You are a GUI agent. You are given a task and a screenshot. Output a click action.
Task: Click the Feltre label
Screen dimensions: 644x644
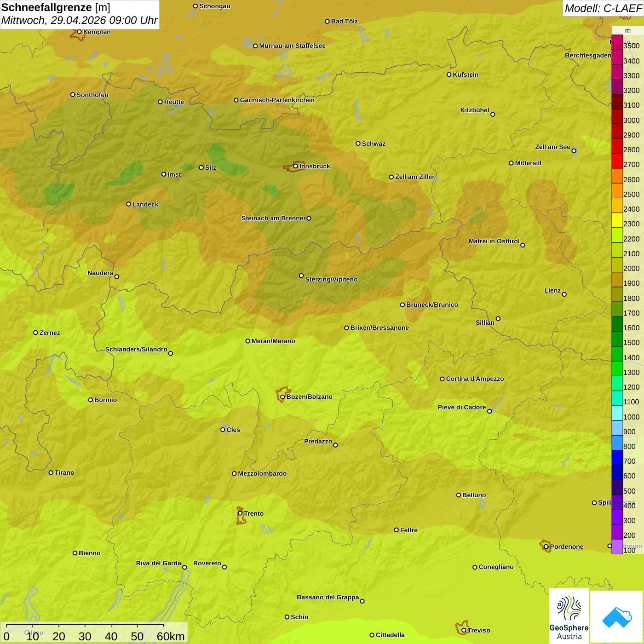(x=409, y=530)
